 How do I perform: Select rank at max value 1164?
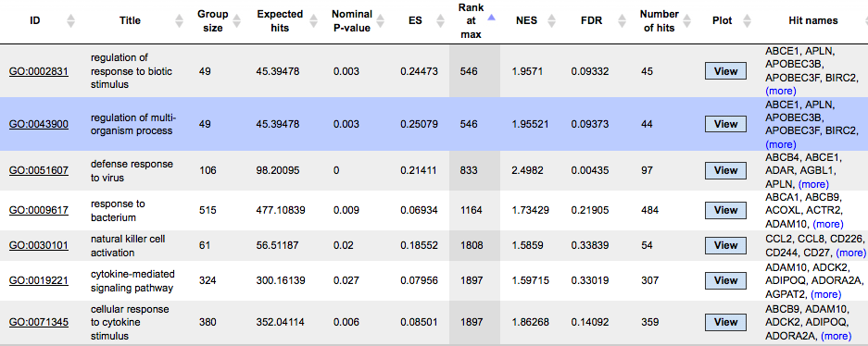(x=471, y=210)
